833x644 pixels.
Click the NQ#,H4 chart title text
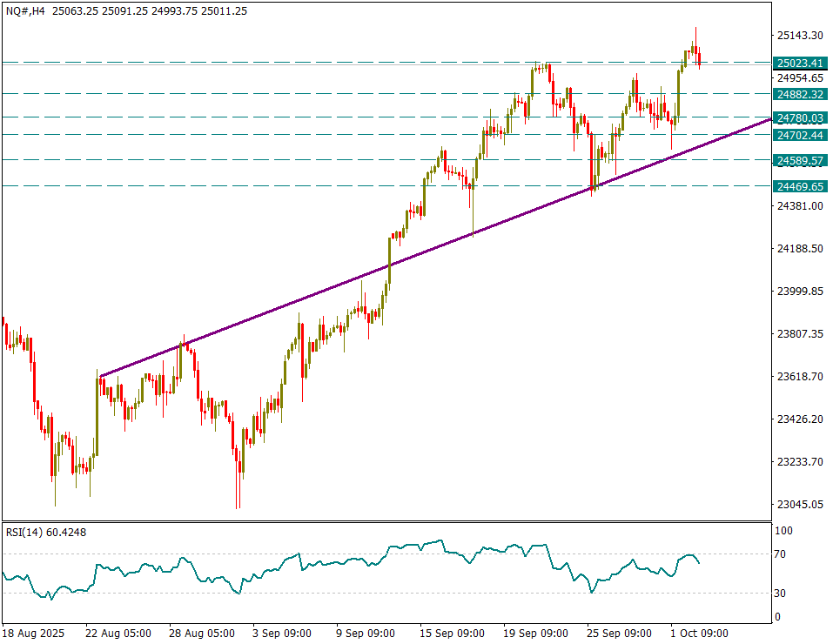pyautogui.click(x=25, y=11)
